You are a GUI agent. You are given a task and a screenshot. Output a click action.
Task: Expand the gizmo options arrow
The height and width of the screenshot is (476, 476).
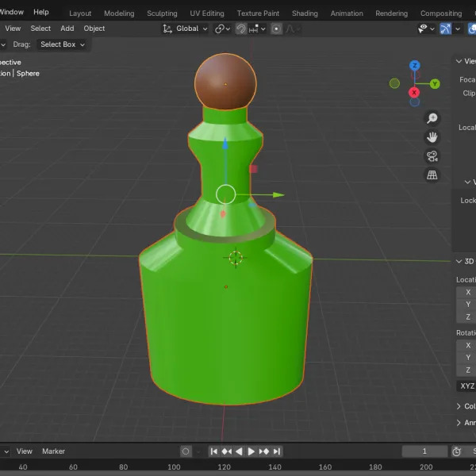tap(458, 29)
